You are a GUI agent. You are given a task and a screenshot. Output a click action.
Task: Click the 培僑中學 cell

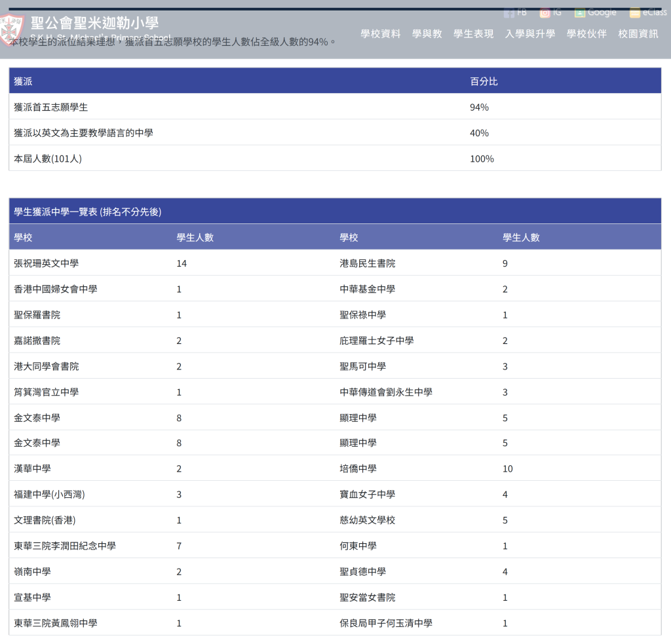[x=358, y=469]
